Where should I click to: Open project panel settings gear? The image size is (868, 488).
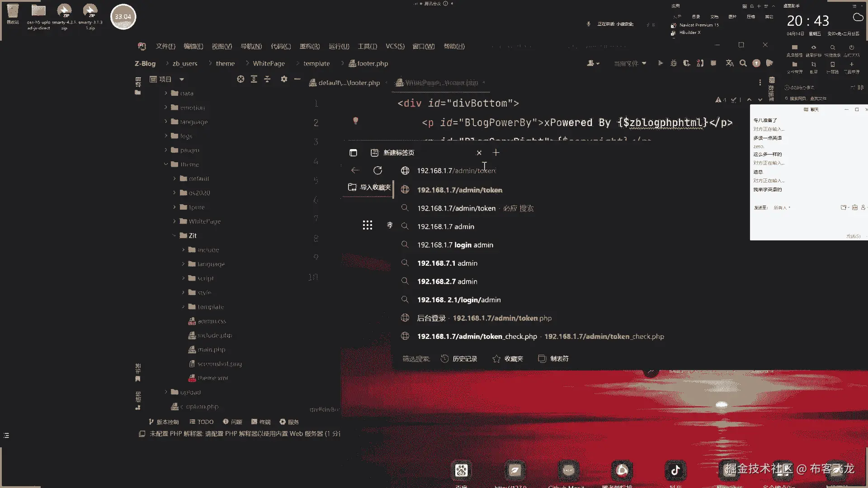tap(284, 79)
